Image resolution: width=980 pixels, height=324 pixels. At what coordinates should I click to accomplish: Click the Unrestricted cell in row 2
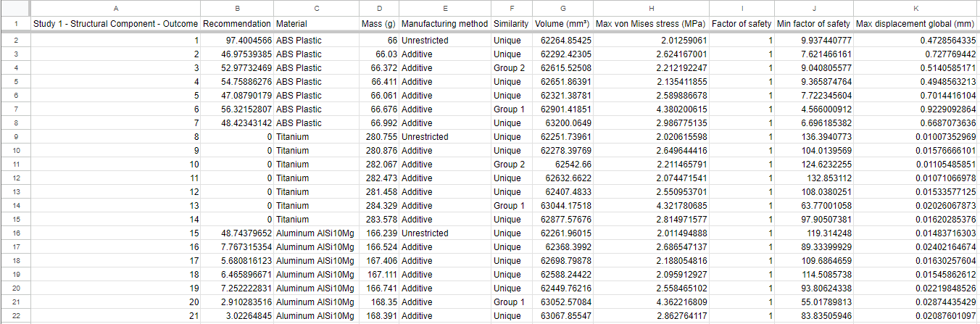[x=444, y=41]
